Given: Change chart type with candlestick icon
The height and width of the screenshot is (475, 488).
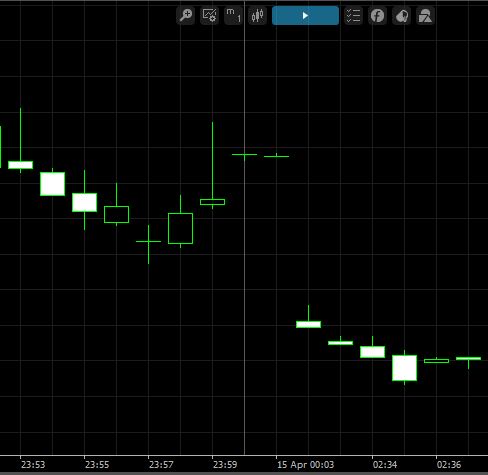Looking at the screenshot, I should click(x=257, y=16).
